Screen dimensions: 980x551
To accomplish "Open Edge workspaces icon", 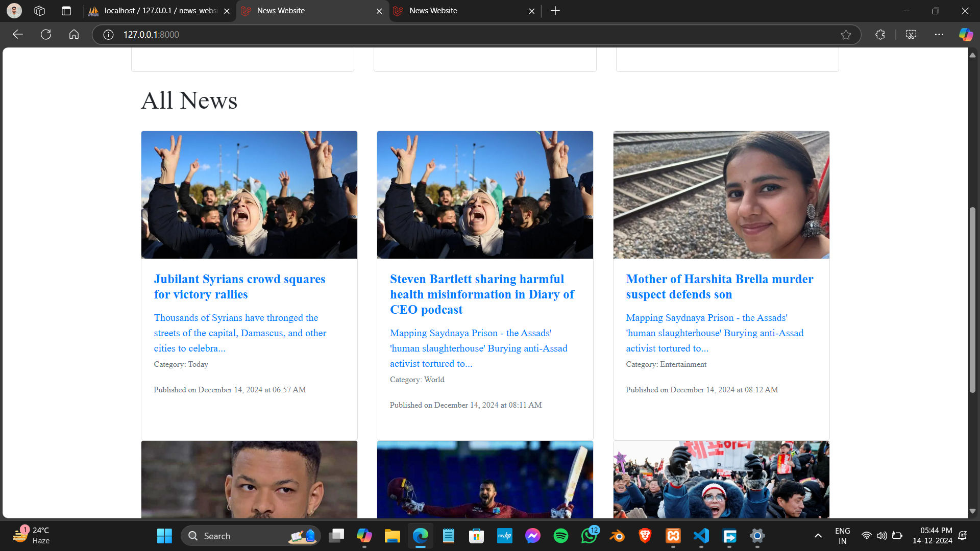I will click(x=40, y=11).
